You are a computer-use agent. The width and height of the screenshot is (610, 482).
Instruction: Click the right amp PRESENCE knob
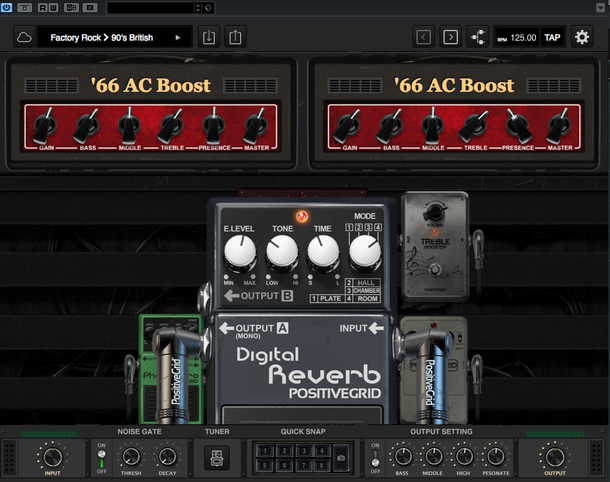click(519, 126)
